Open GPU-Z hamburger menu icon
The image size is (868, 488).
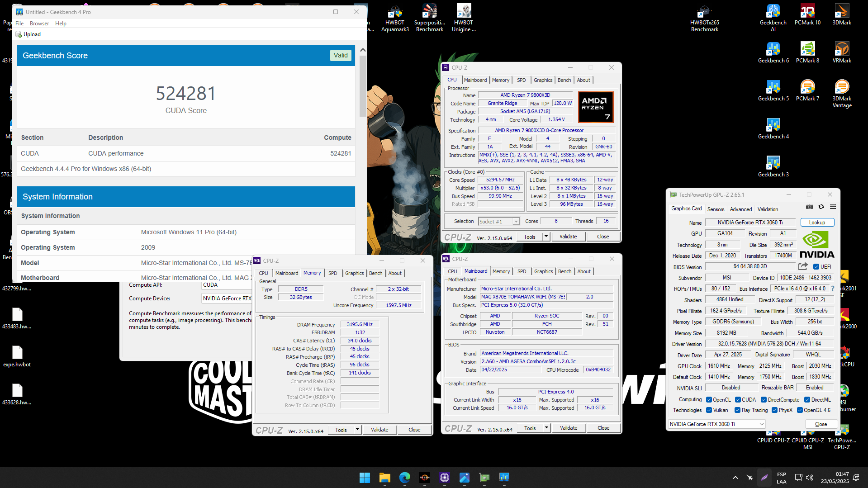click(x=833, y=207)
